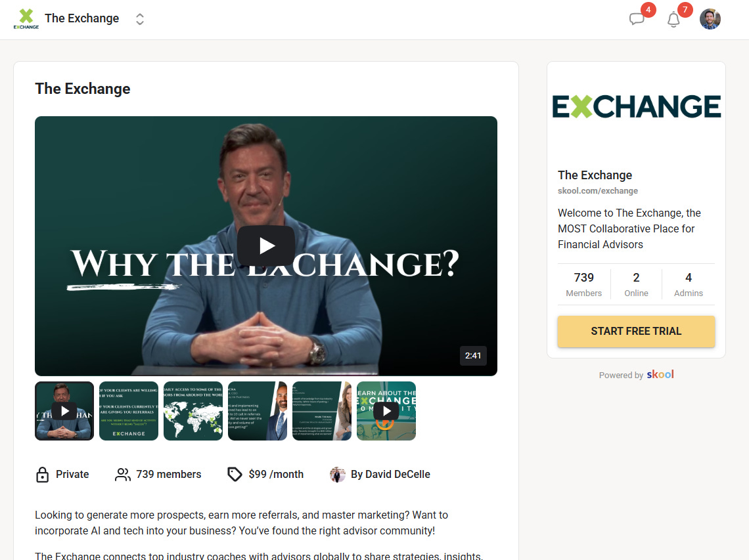Screen dimensions: 749x560
Task: Click the 4 Admins stat
Action: coord(689,284)
